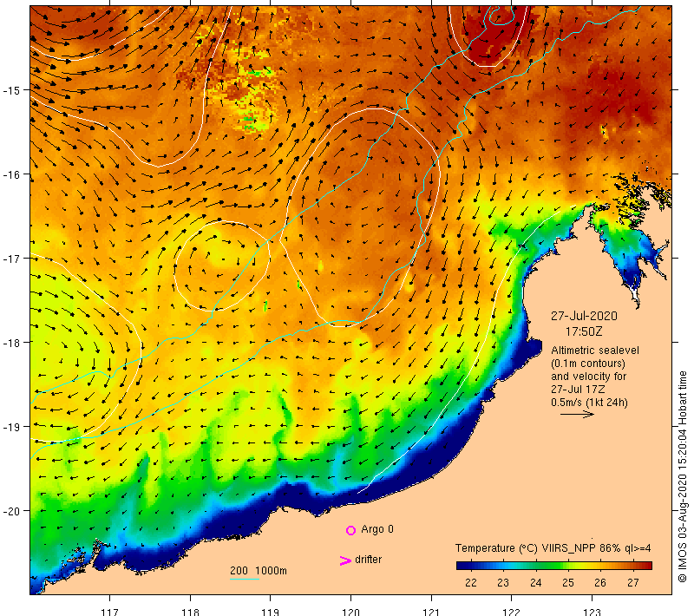Click the colorbar tick label 27

tap(633, 583)
